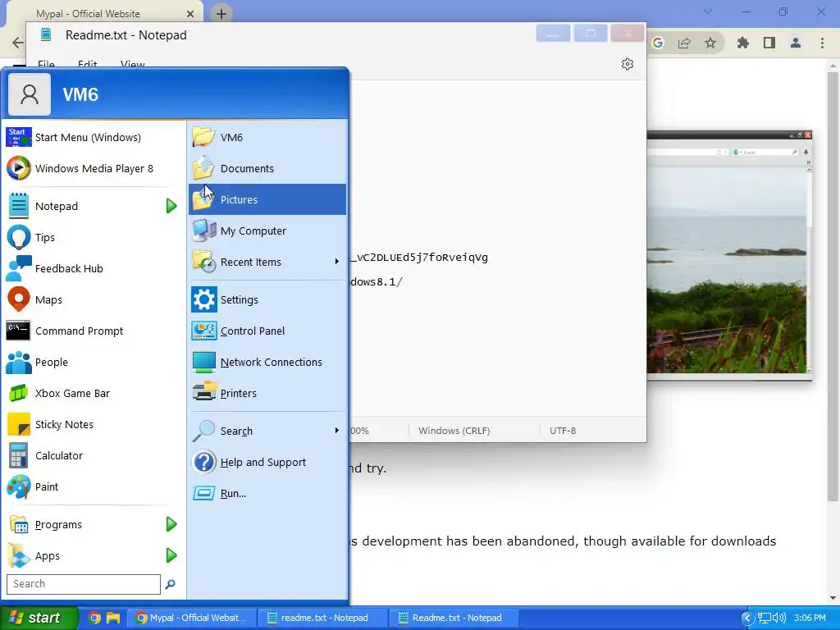
Task: Open a new browser tab
Action: (221, 14)
